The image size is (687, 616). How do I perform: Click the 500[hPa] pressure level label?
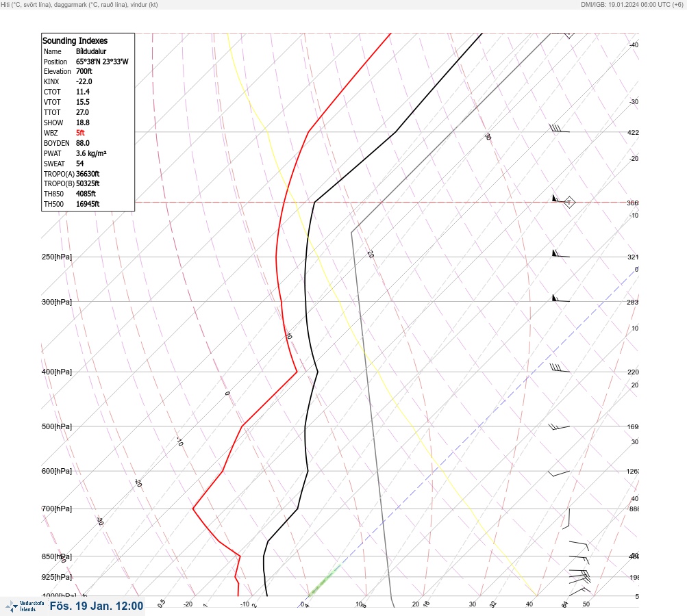point(57,426)
